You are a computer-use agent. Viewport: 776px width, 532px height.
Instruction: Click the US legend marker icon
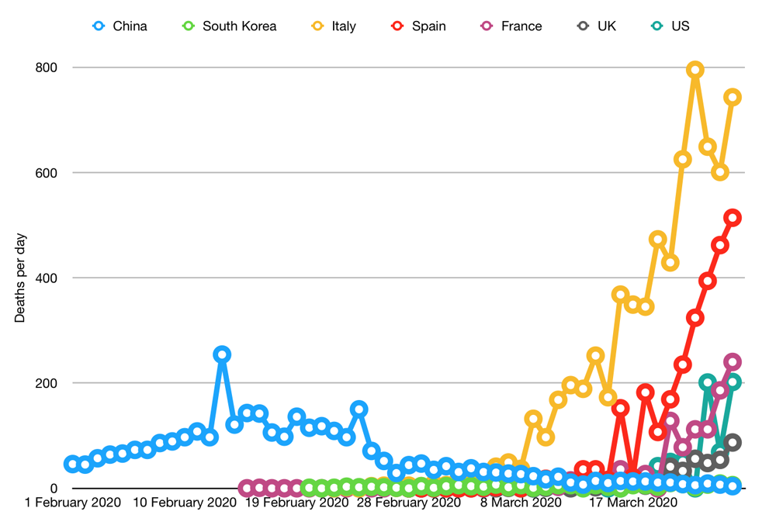[656, 26]
